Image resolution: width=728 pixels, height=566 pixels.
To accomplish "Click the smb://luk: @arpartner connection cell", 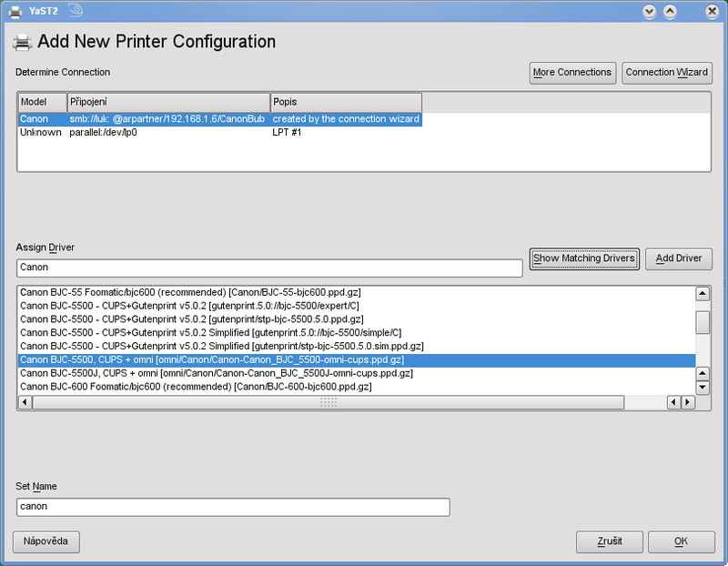I will 167,119.
